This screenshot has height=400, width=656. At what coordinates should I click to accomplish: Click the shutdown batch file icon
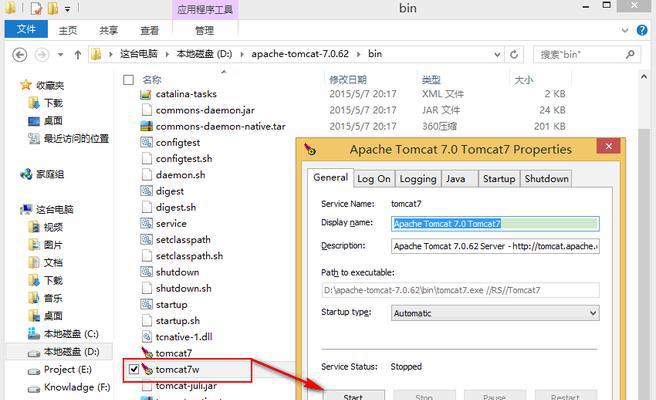[x=146, y=272]
